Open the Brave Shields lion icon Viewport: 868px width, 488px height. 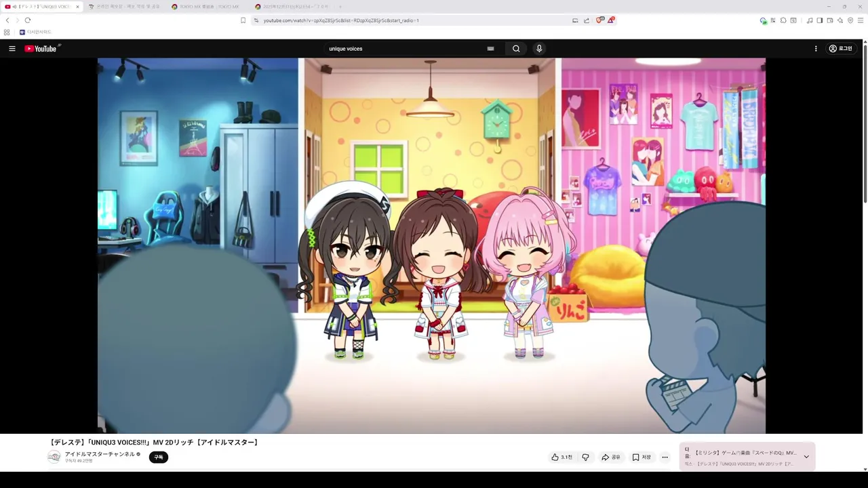599,20
